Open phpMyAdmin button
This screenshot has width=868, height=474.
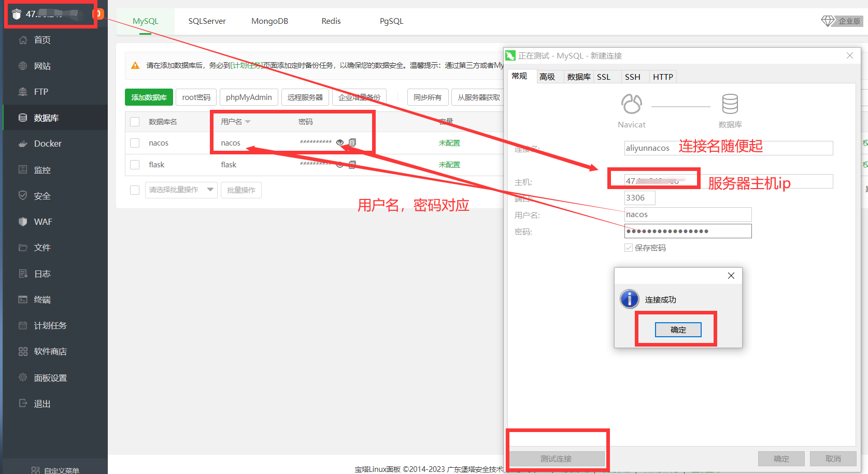coord(249,97)
